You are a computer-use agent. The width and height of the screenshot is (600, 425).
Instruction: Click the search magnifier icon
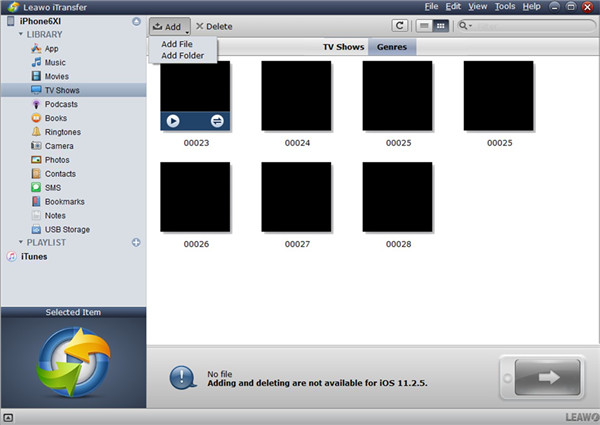(463, 26)
